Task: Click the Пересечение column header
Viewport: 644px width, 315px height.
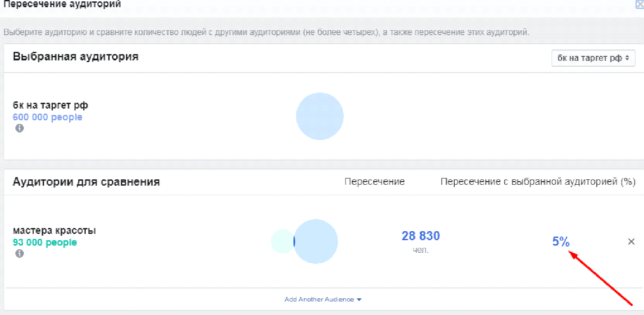Action: pyautogui.click(x=374, y=182)
